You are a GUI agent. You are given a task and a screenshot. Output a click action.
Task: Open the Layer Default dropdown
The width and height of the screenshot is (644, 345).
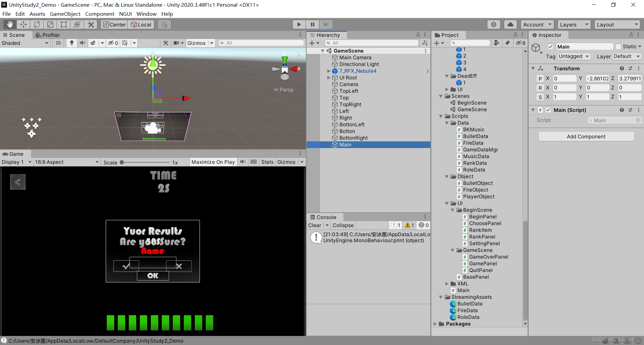coord(627,56)
